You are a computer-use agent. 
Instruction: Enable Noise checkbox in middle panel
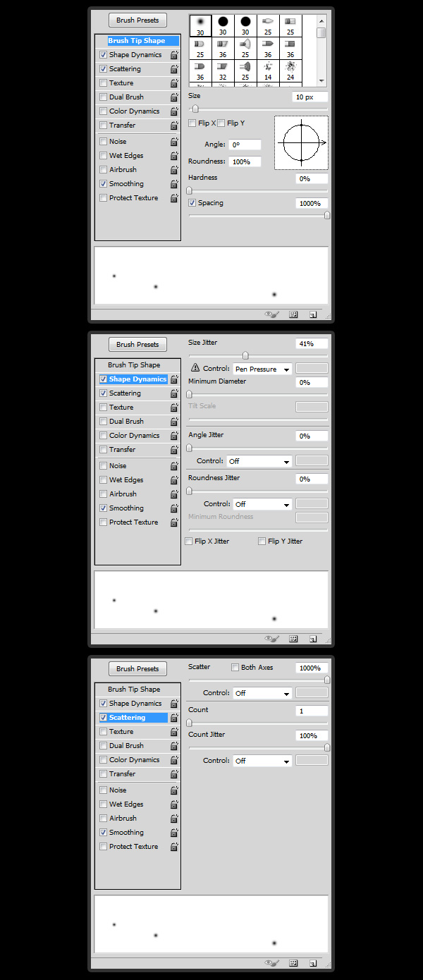(x=104, y=466)
